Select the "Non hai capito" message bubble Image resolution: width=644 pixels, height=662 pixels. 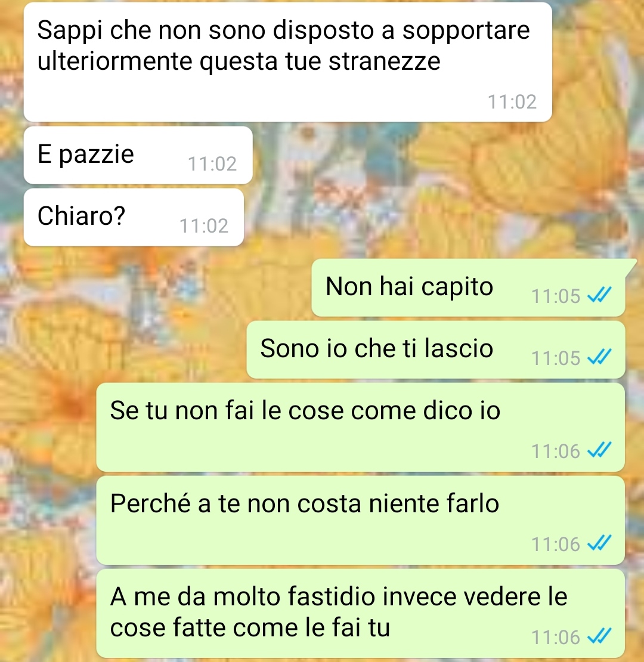coord(469,288)
